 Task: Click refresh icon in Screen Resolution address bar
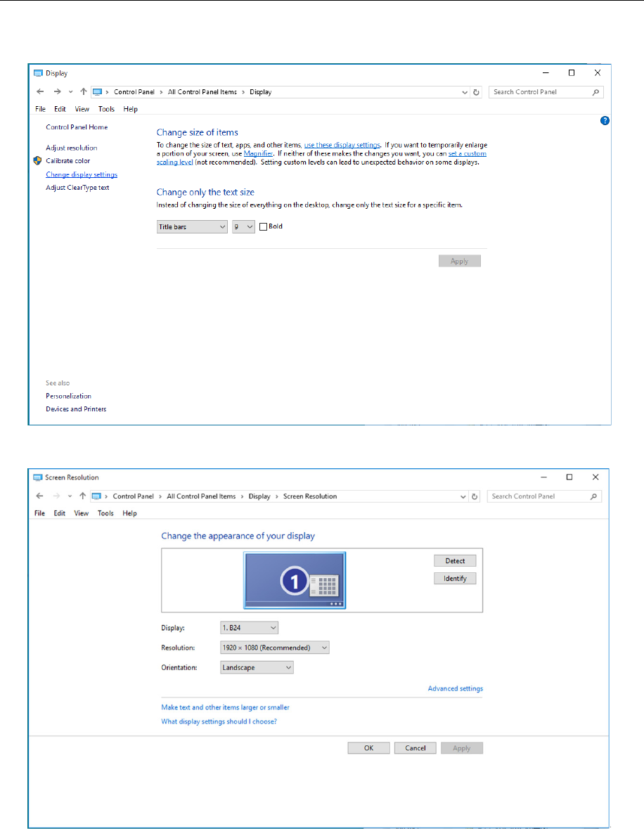[x=475, y=496]
